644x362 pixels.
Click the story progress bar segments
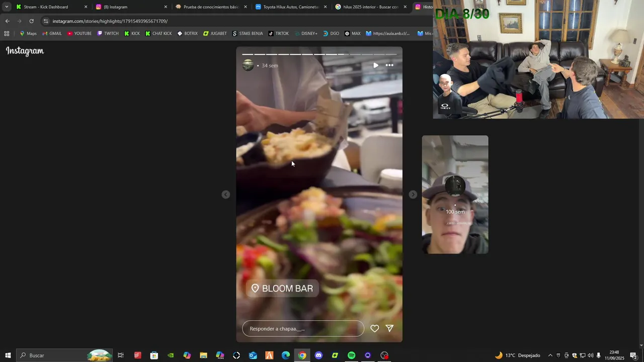click(319, 54)
